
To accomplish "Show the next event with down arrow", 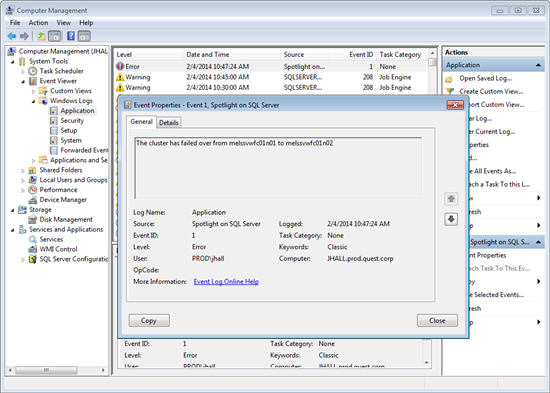I will coord(451,219).
